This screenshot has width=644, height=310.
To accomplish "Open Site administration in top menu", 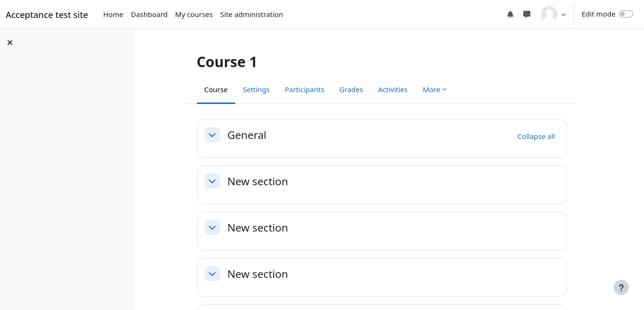I will [x=251, y=15].
